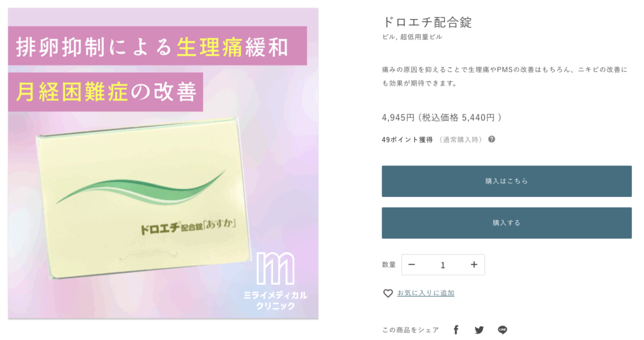644x340 pixels.
Task: Click the ミライメディカルクリニック logo
Action: point(275,281)
